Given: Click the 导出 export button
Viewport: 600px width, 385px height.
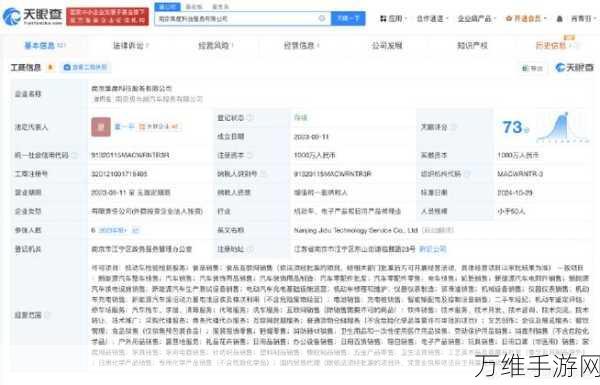Looking at the screenshot, I should point(532,68).
